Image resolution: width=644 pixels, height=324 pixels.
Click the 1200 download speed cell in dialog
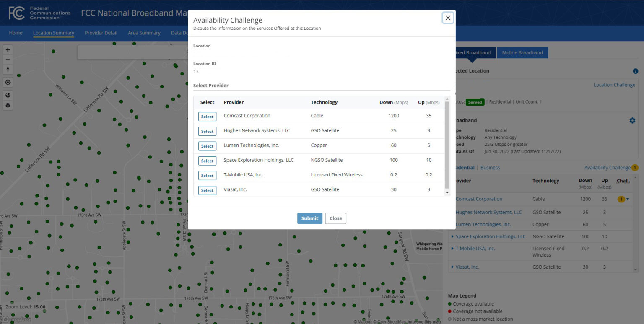(x=394, y=116)
